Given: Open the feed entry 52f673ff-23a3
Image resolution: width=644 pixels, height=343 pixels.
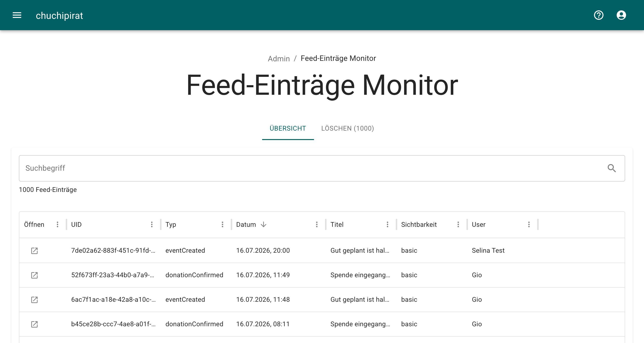Looking at the screenshot, I should tap(34, 275).
